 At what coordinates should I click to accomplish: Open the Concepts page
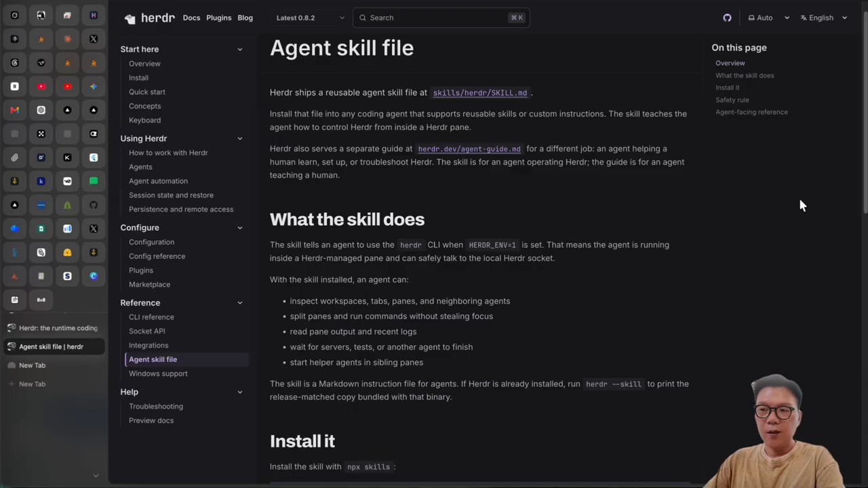145,106
